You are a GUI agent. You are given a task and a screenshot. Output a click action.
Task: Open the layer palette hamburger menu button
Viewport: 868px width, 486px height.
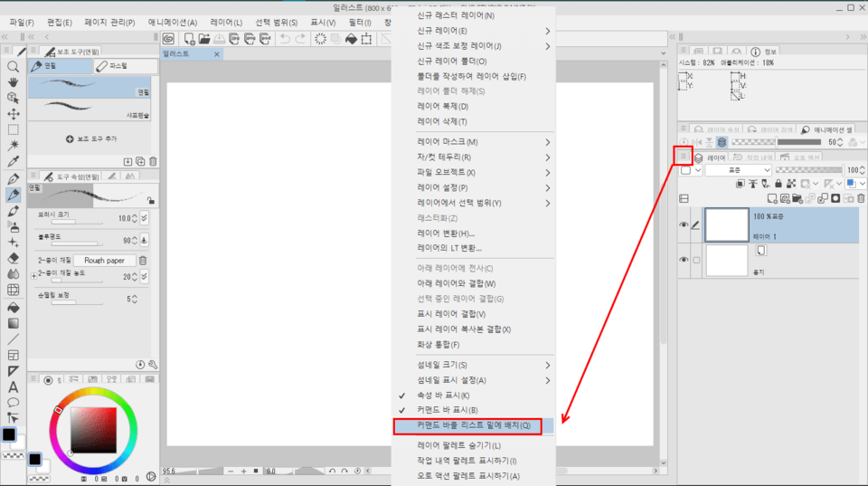(684, 157)
